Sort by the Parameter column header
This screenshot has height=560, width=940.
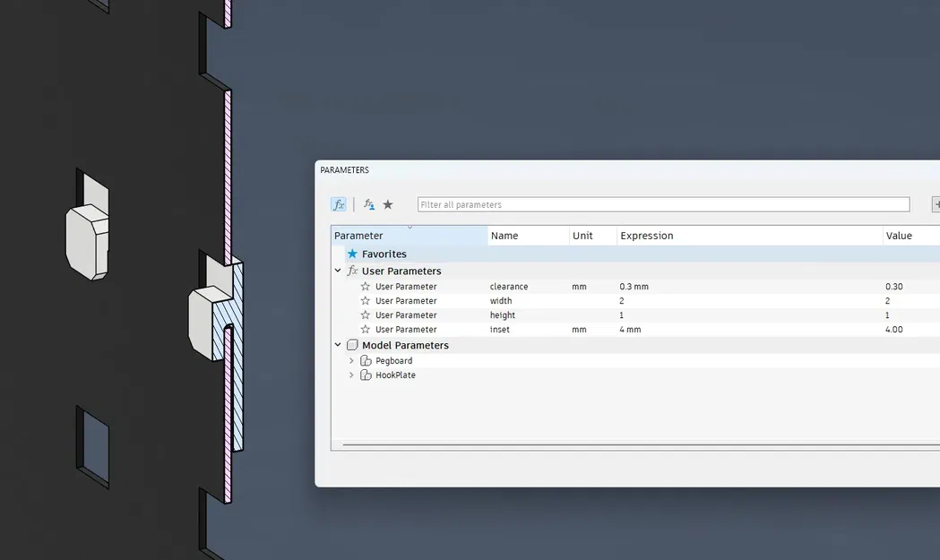coord(410,236)
